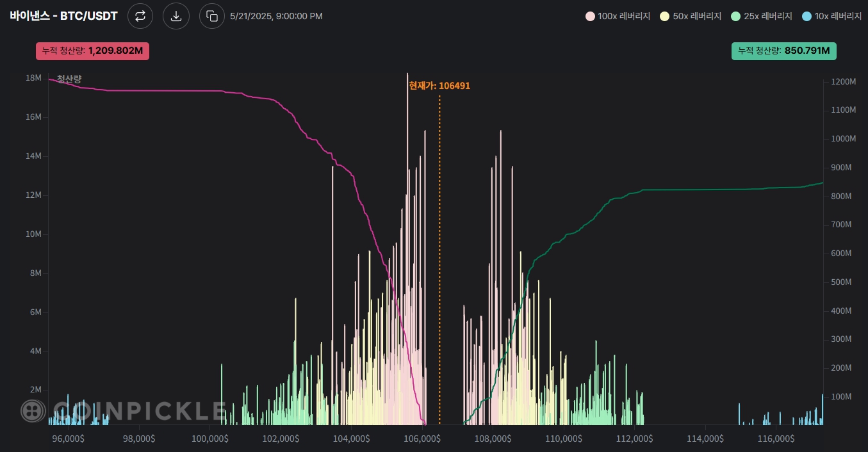
Task: Toggle the 100x 레버리지 legend series
Action: (618, 16)
